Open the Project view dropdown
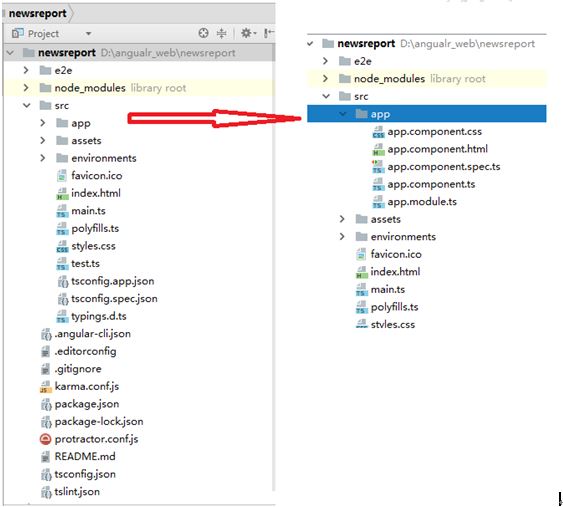This screenshot has height=507, width=563. pyautogui.click(x=88, y=34)
